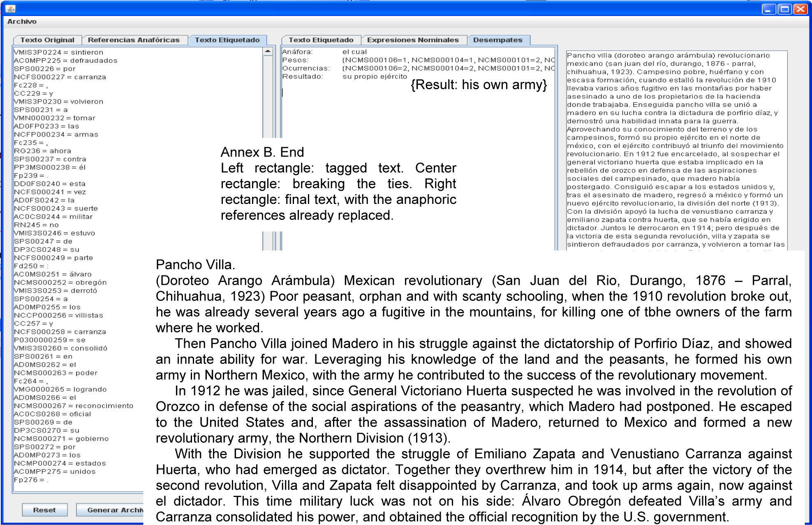The image size is (812, 525).
Task: Select Texto Etiquetado tab beside Expresiones Nominales
Action: [321, 40]
